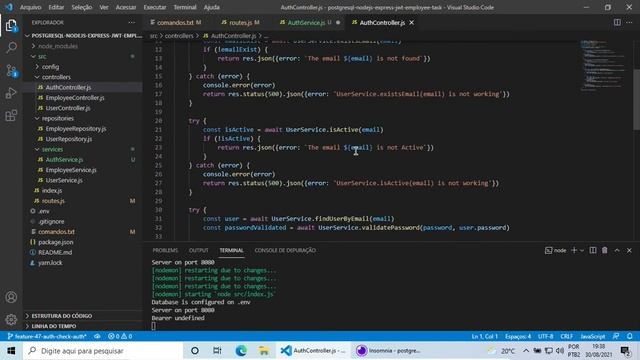Show the Console de Depuração tab
This screenshot has height=360, width=640.
click(285, 250)
